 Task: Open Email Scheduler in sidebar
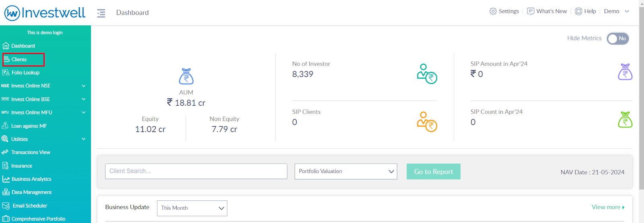pyautogui.click(x=30, y=206)
